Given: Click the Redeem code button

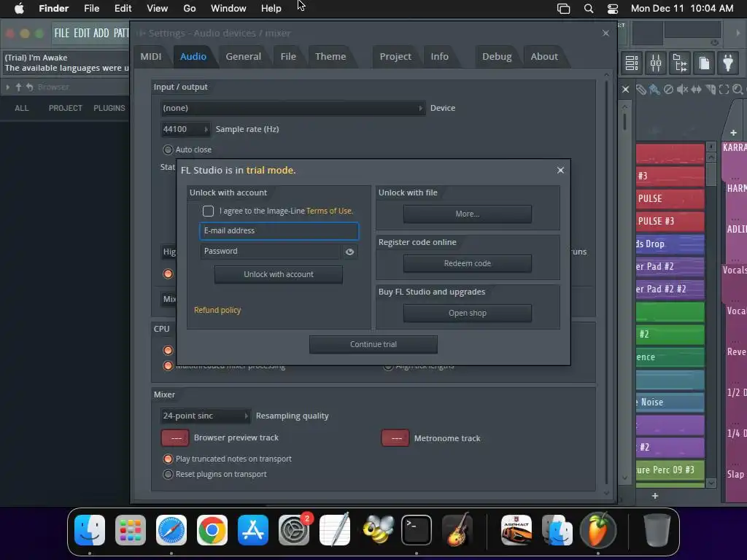Looking at the screenshot, I should [x=468, y=263].
